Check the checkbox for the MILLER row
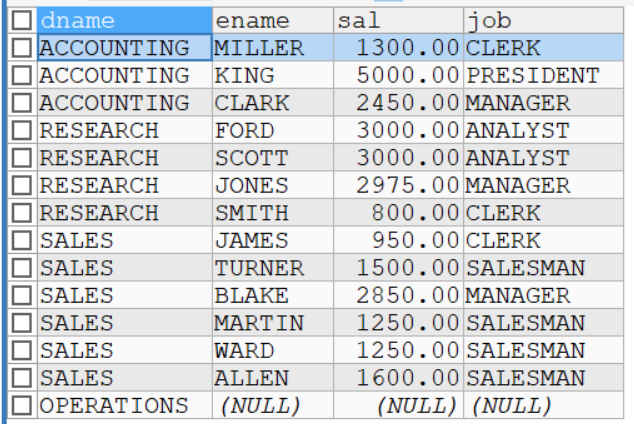The width and height of the screenshot is (634, 424). (24, 48)
